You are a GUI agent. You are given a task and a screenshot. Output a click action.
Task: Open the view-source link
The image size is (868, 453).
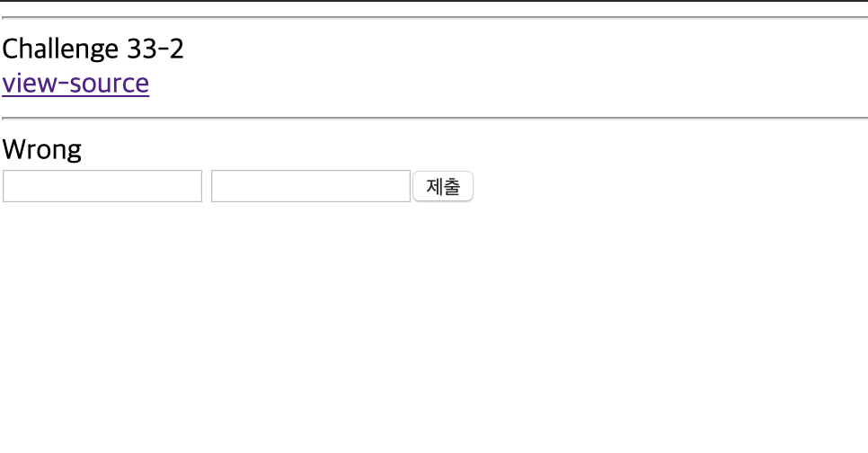coord(75,83)
